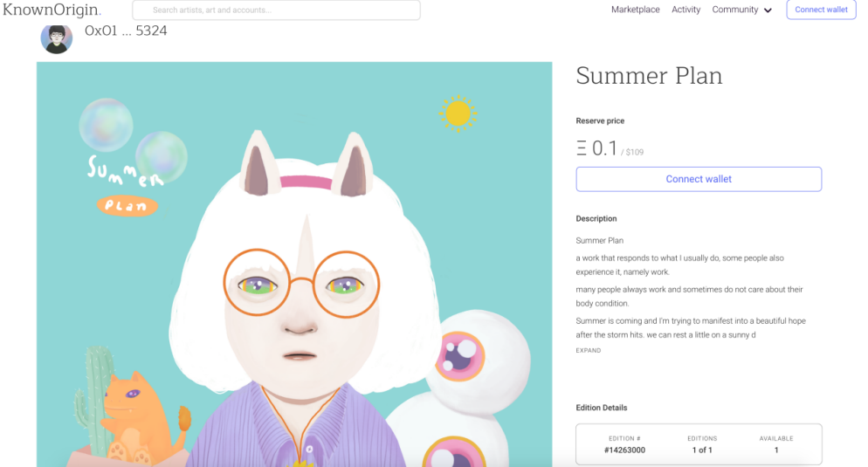This screenshot has width=868, height=467.
Task: Click the '1 of 1' editions value
Action: (701, 450)
